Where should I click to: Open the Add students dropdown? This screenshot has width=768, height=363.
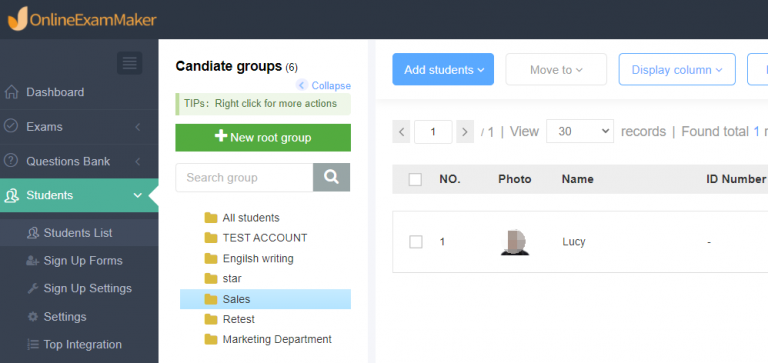click(x=443, y=69)
